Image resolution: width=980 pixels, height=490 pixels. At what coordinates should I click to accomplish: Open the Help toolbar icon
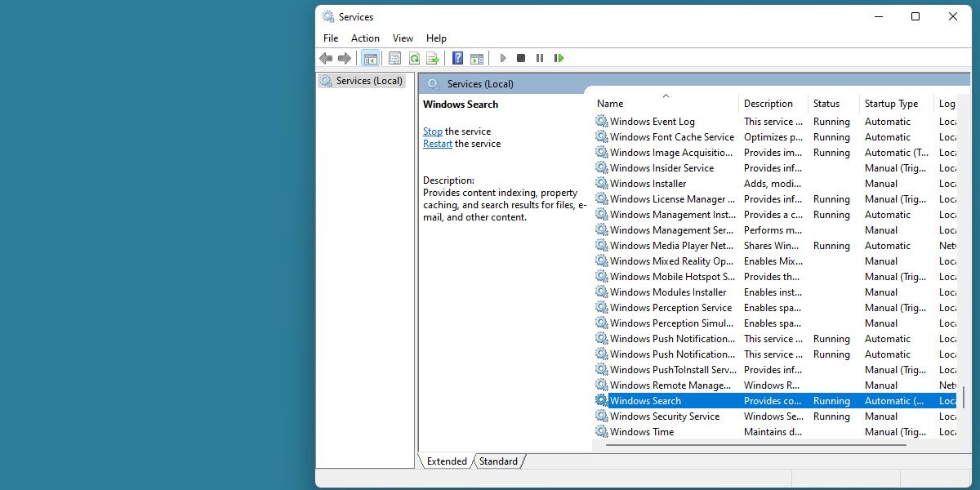[x=458, y=58]
